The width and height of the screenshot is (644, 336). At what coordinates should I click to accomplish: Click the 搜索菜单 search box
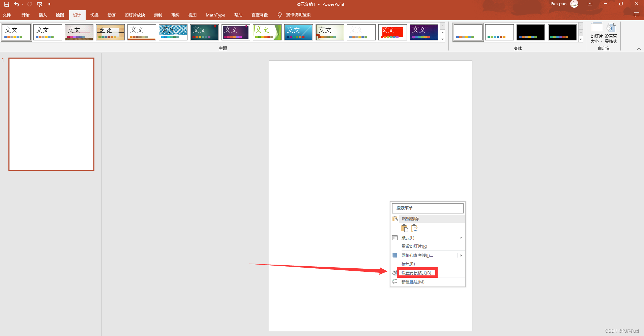point(428,208)
